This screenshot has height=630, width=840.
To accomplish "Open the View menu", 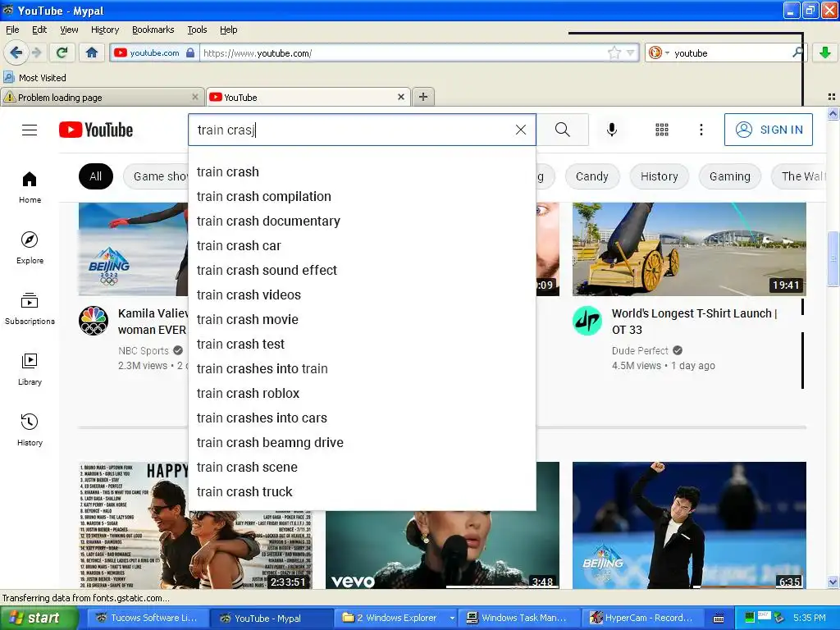I will (x=69, y=30).
